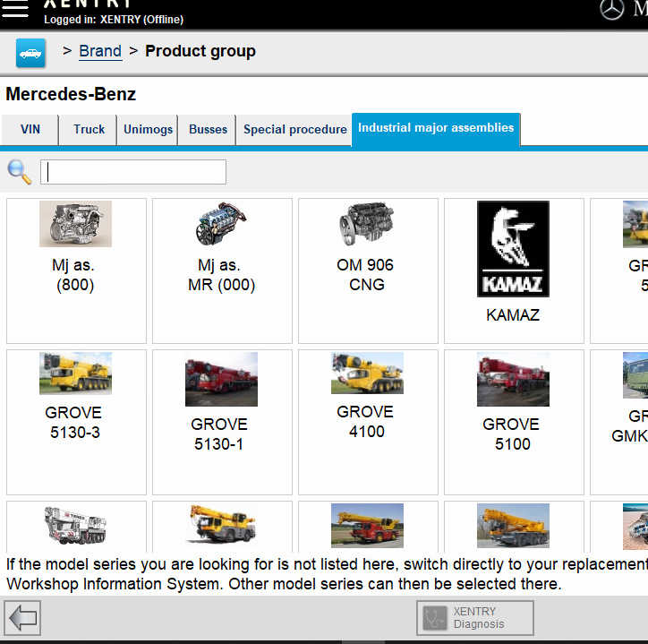Open XENTRY Diagnosis stethoscope button
This screenshot has width=648, height=644.
point(475,618)
